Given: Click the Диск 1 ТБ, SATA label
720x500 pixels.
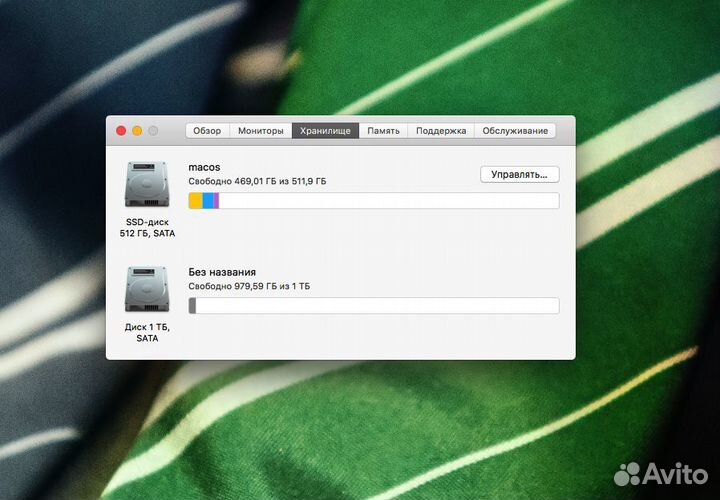Looking at the screenshot, I should point(147,332).
